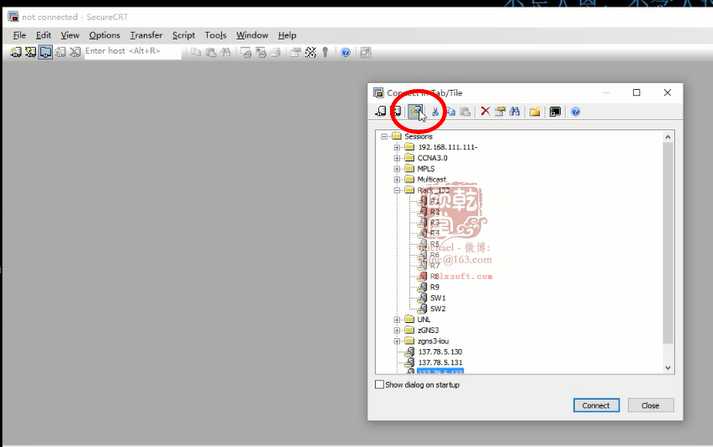The image size is (713, 447).
Task: Open the View menu
Action: 70,35
